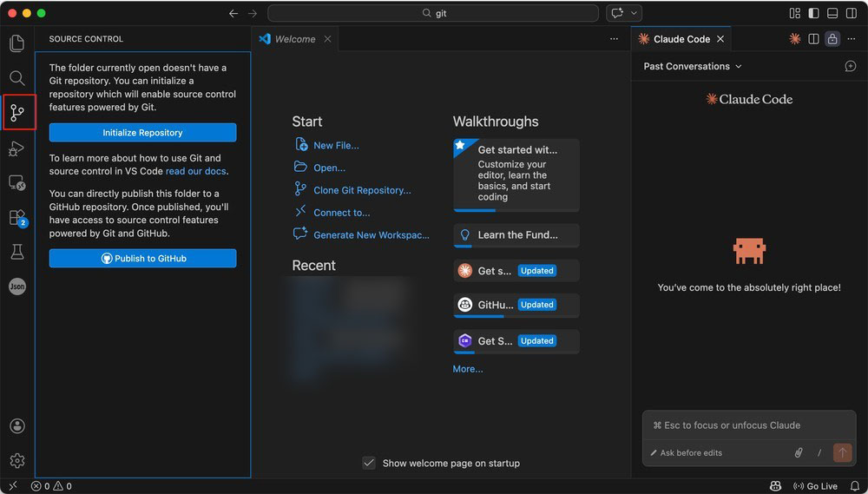Image resolution: width=868 pixels, height=494 pixels.
Task: Toggle the secondary side bar
Action: tap(852, 13)
